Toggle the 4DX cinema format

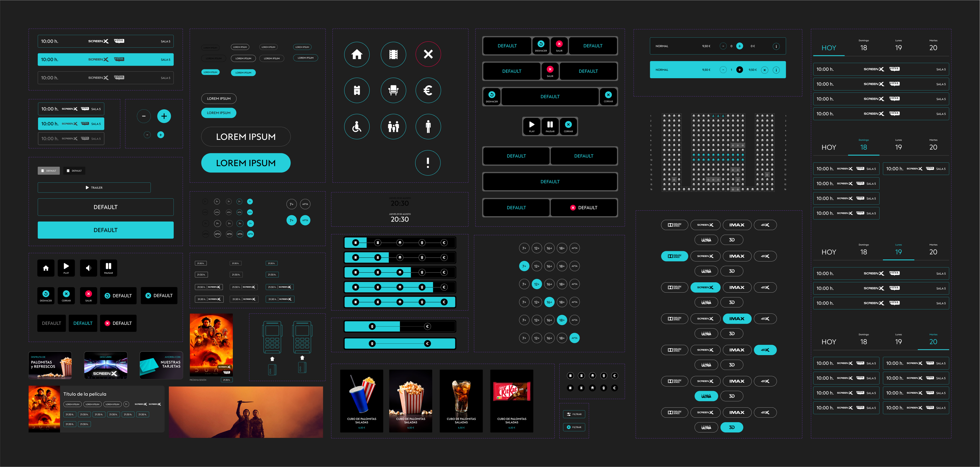(x=765, y=350)
